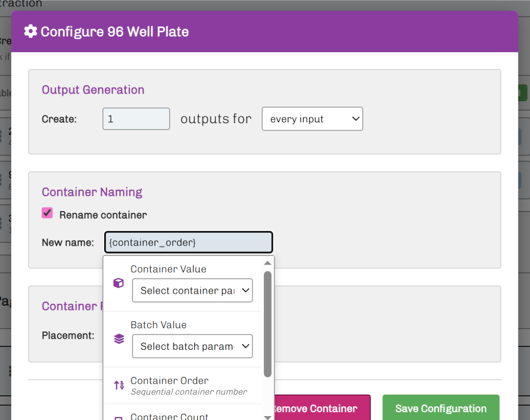
Task: Click the Container Value cube icon
Action: coord(119,283)
